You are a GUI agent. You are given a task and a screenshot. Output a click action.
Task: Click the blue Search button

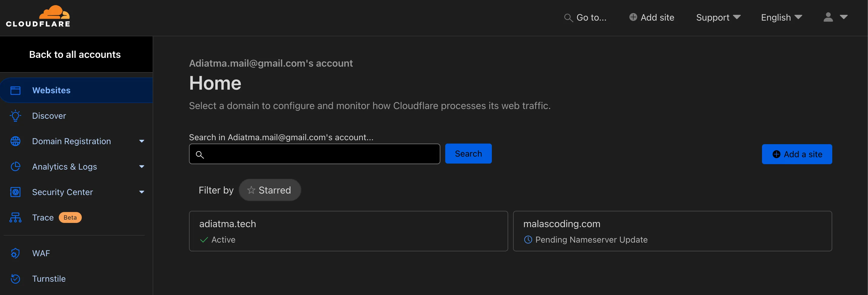point(468,154)
